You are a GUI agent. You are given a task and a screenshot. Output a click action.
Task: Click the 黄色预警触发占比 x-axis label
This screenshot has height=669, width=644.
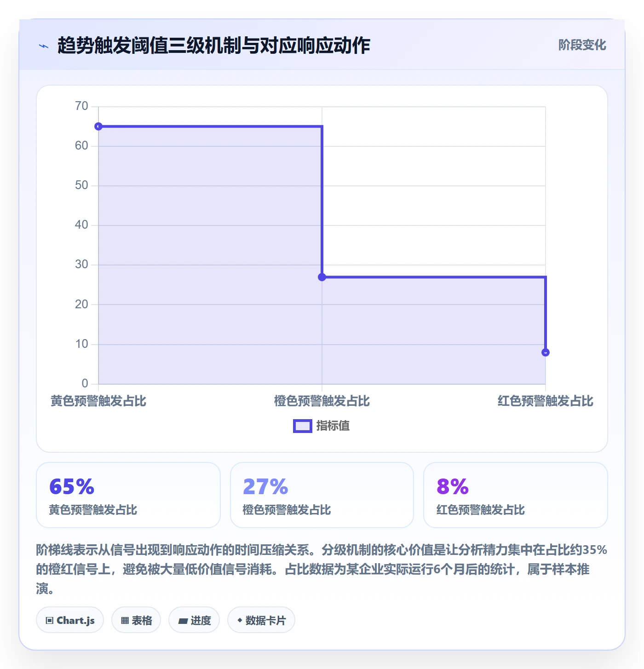point(98,401)
